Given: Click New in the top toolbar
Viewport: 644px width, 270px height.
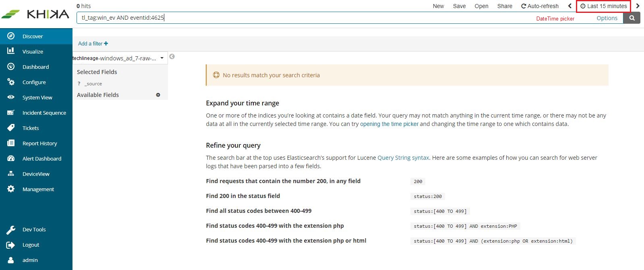Looking at the screenshot, I should (x=438, y=6).
